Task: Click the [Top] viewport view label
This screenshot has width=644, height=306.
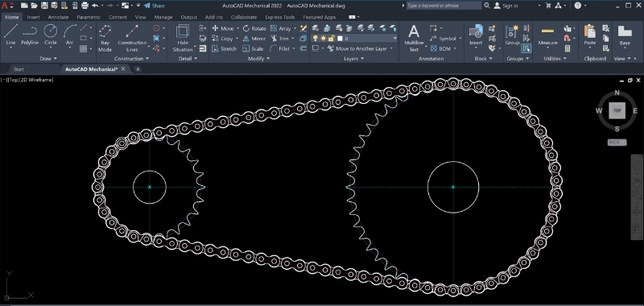Action: click(x=13, y=80)
